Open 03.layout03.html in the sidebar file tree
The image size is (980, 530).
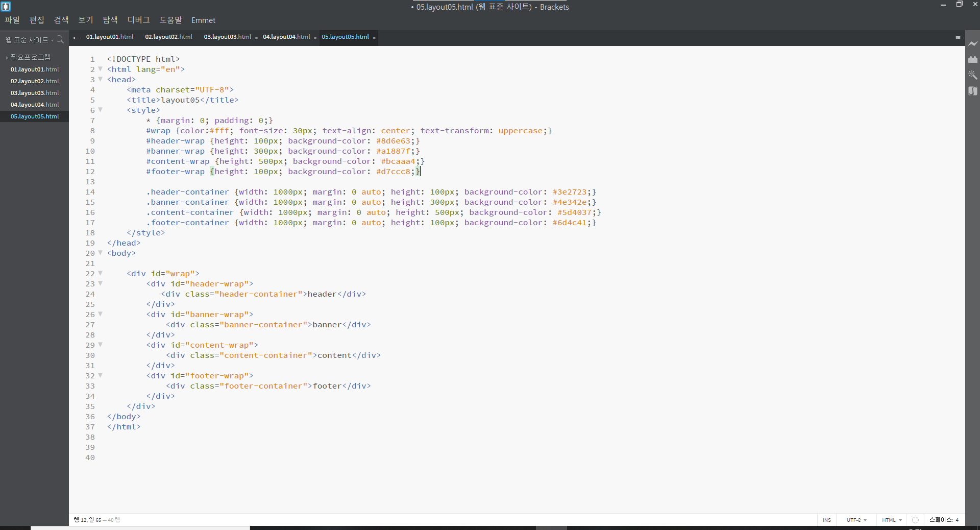click(35, 93)
